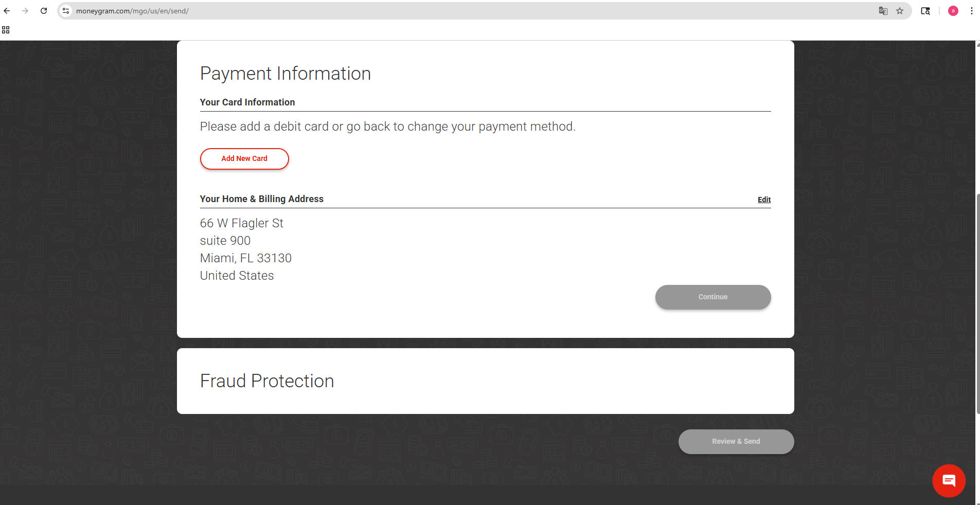Click the page vertical scrollbar thumb
980x505 pixels.
[977, 303]
